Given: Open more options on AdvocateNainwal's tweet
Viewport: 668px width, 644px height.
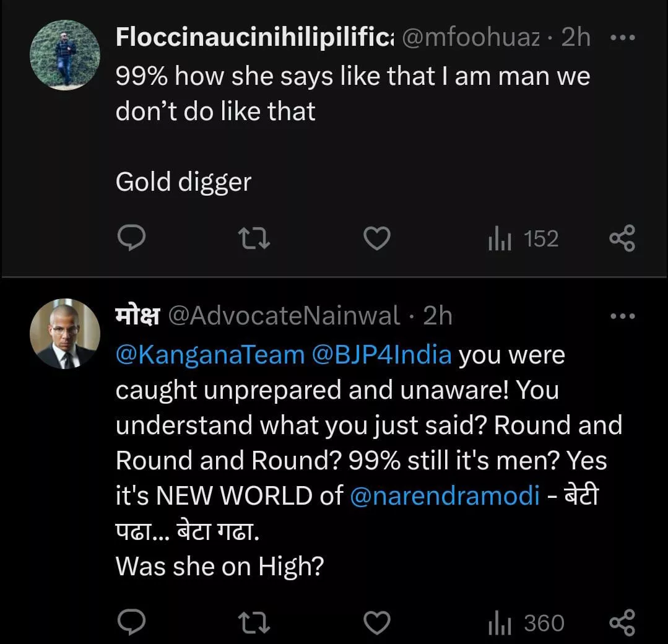Looking at the screenshot, I should pyautogui.click(x=622, y=316).
